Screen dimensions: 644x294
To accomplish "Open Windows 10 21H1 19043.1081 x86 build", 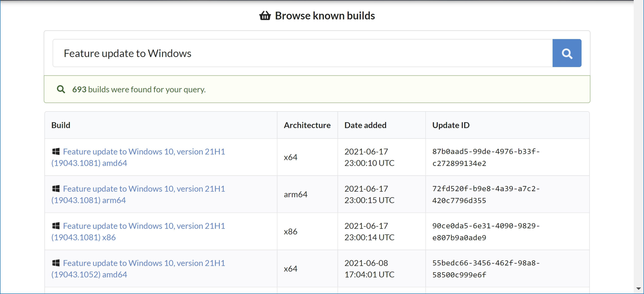I will pos(138,232).
